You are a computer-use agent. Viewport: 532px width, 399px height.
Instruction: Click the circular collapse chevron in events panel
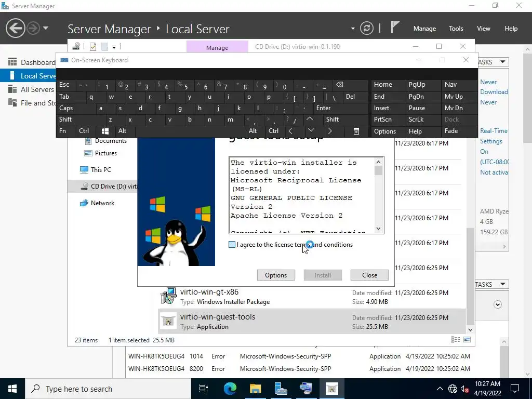point(497,304)
